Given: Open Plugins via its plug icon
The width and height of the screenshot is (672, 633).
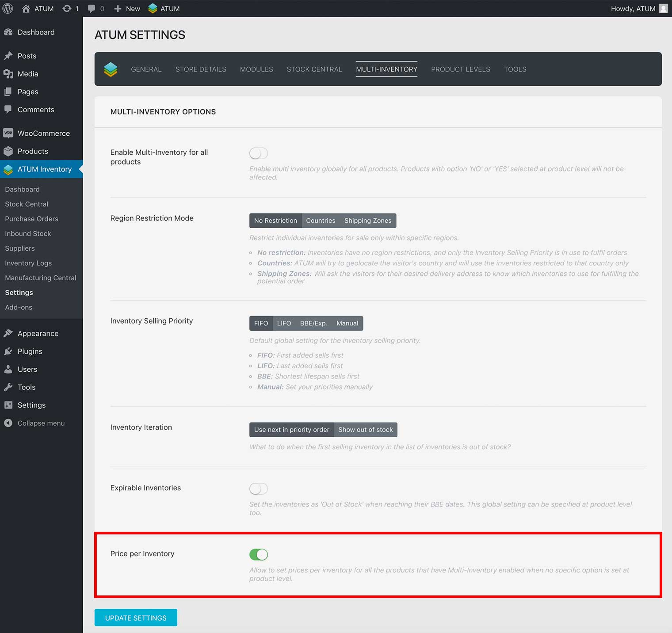Looking at the screenshot, I should pos(8,351).
